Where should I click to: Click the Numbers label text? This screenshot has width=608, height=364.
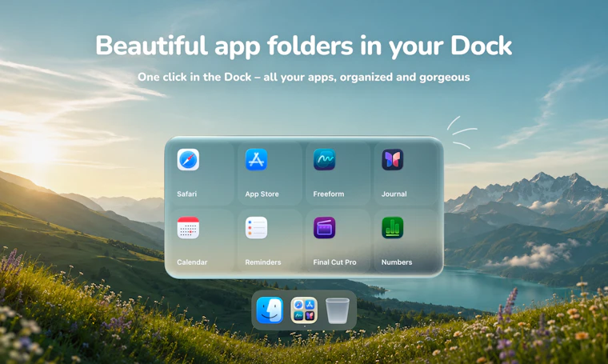click(397, 262)
